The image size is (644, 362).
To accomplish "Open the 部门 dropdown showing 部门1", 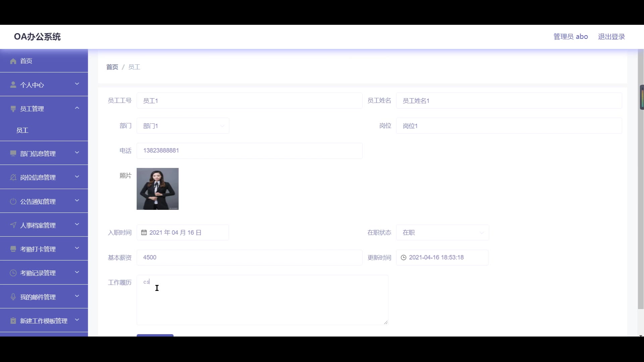I will point(183,126).
